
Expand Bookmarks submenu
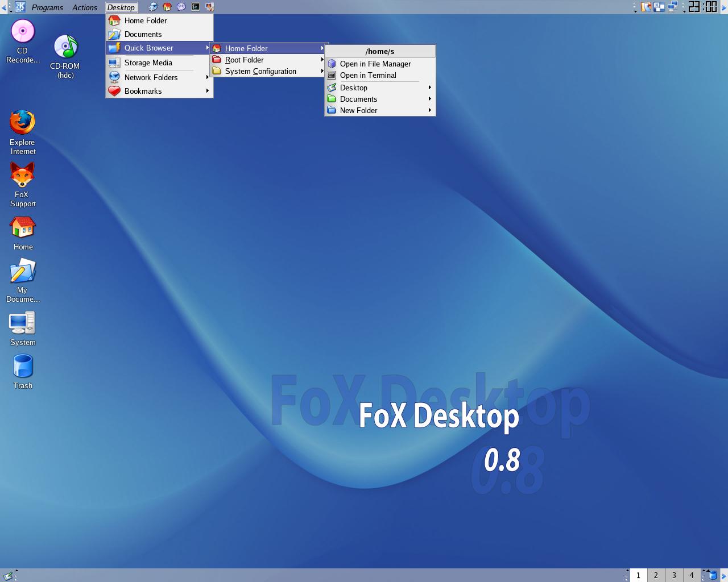[x=159, y=91]
